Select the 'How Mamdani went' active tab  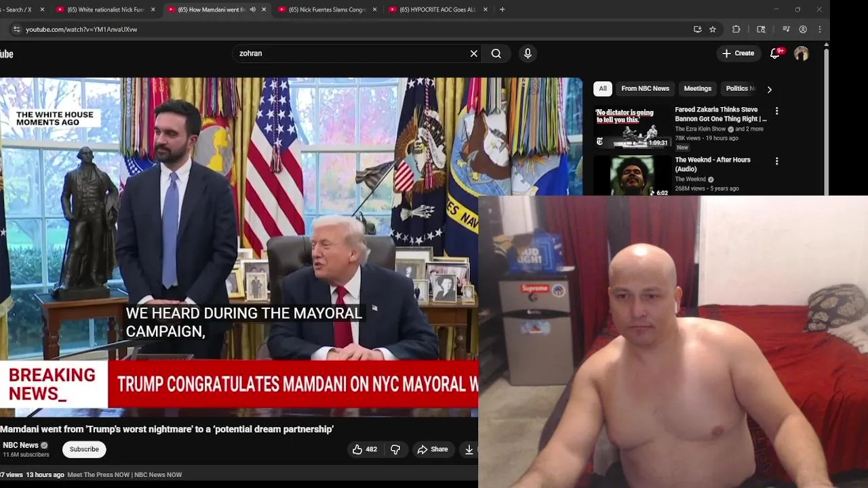click(210, 9)
